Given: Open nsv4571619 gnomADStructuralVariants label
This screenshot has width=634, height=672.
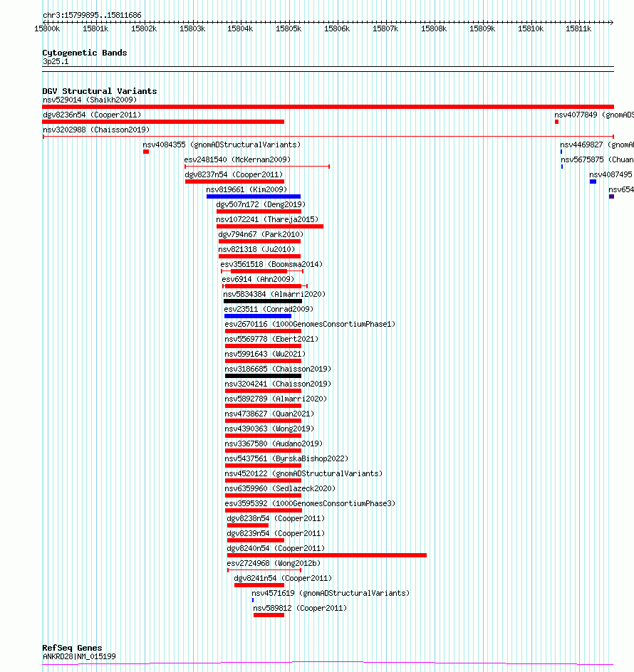Looking at the screenshot, I should (331, 594).
